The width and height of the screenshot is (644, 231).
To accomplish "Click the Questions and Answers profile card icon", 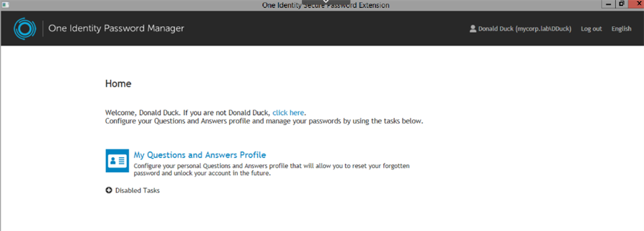I will pos(117,161).
